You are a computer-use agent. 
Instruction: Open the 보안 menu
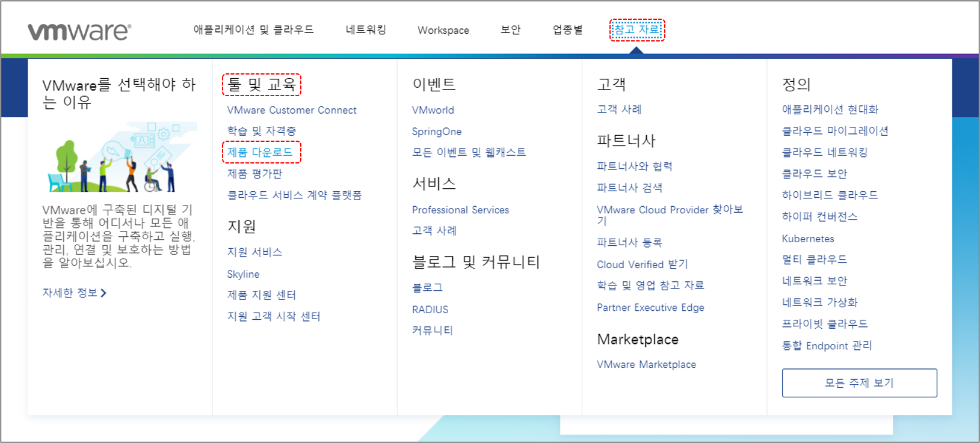[x=511, y=29]
